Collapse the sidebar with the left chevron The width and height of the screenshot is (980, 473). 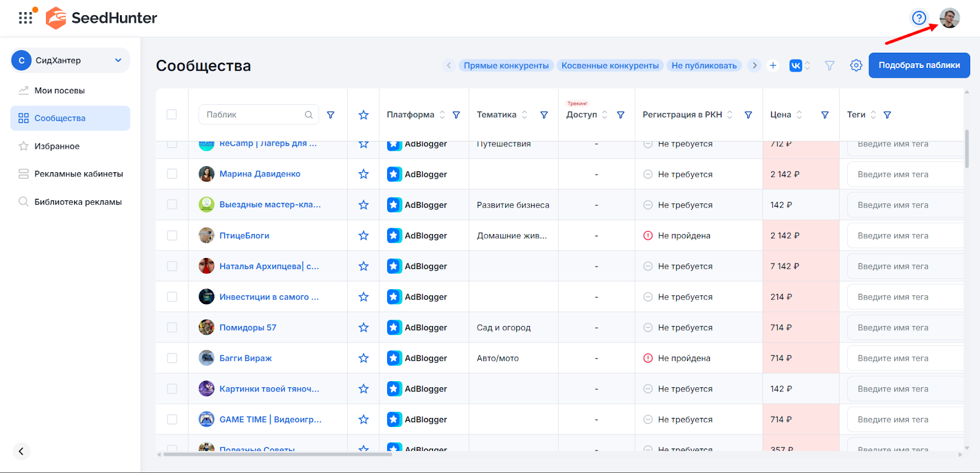click(x=21, y=452)
